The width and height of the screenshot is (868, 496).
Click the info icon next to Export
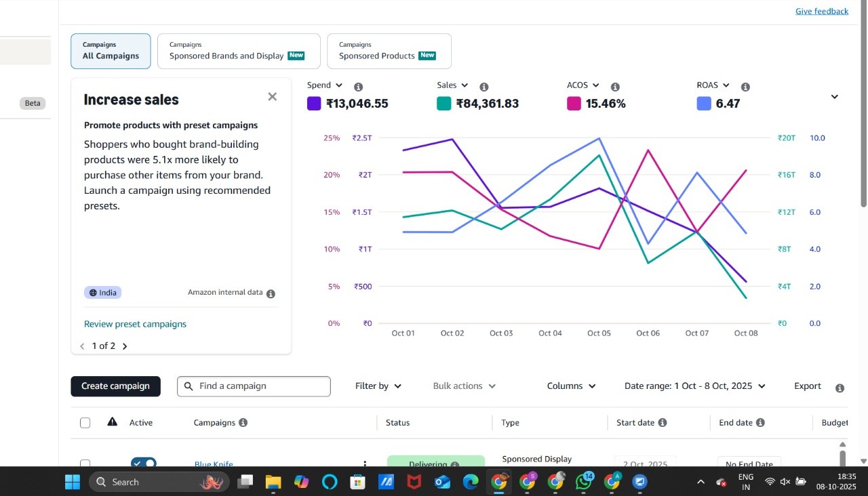[x=840, y=388]
